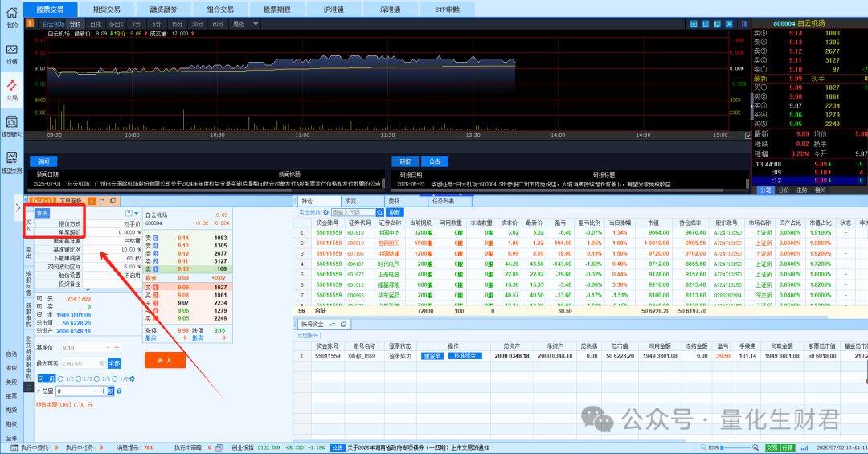
Task: Switch order side to 买入 vertical tab
Action: pyautogui.click(x=29, y=225)
